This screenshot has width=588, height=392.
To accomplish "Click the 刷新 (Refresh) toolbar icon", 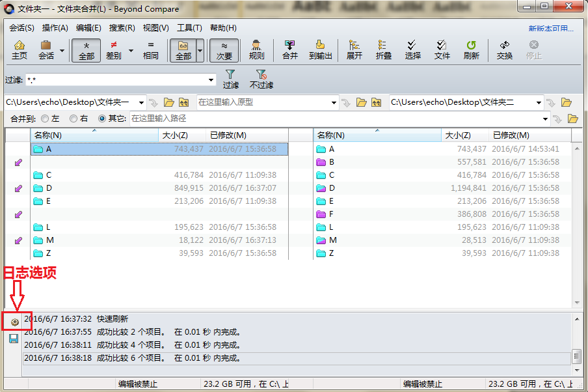I will 471,50.
